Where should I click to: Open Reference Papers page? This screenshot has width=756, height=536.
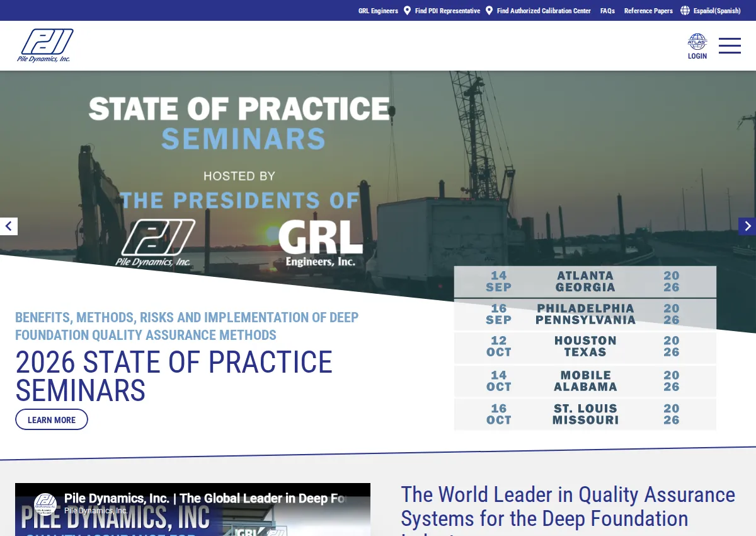click(648, 11)
